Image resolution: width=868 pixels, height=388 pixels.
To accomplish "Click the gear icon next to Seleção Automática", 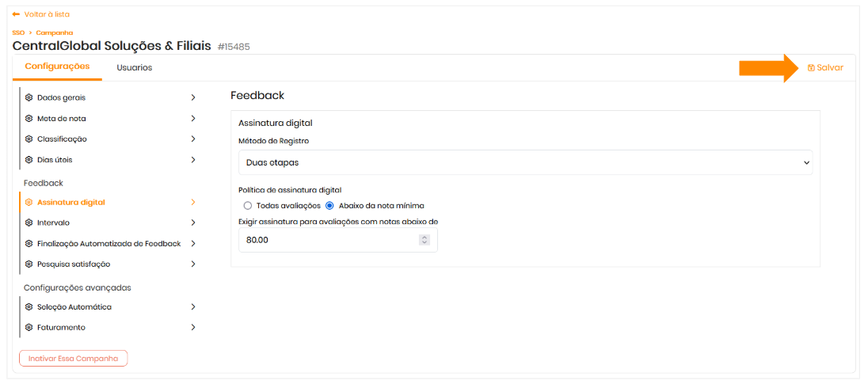I will 29,307.
